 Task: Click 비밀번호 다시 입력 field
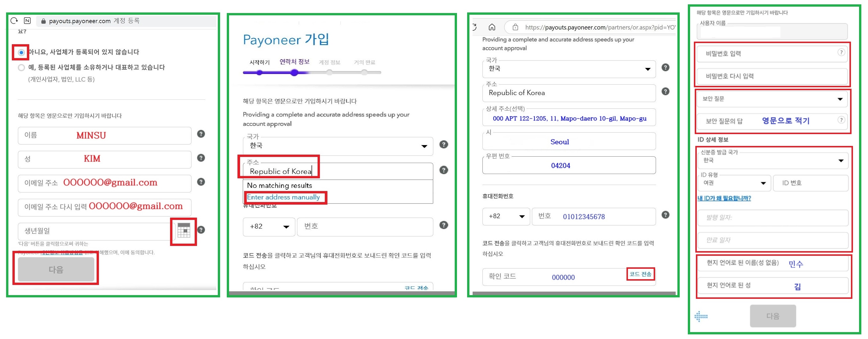tap(772, 76)
